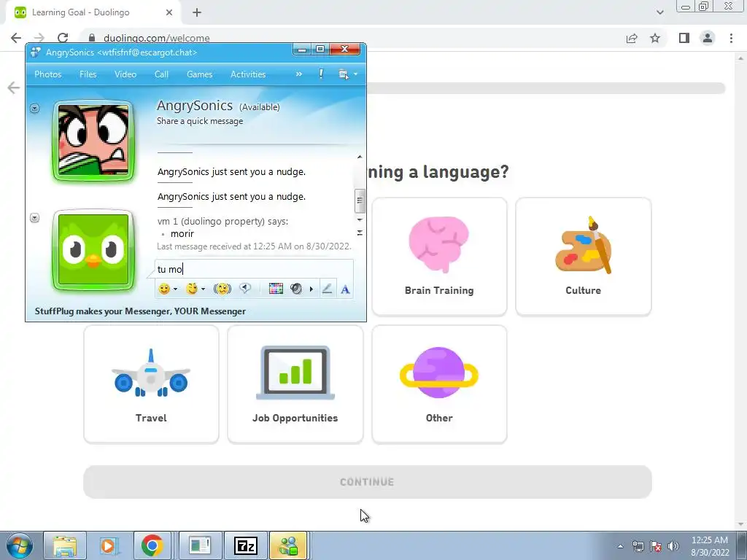
Task: Click Google Chrome taskbar icon
Action: click(152, 545)
